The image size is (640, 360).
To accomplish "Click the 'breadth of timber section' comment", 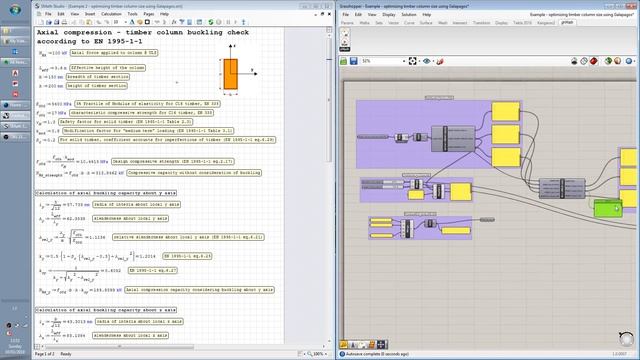I will tap(98, 77).
